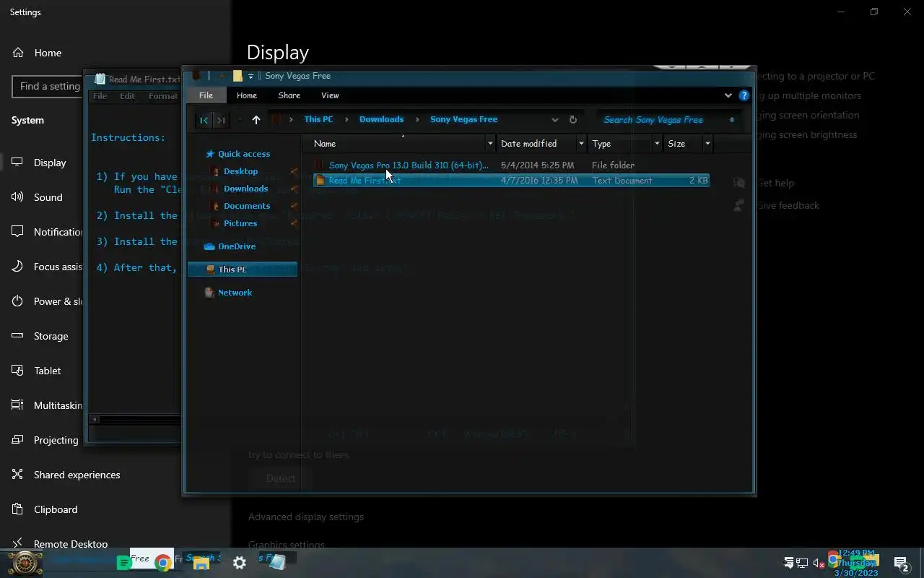The height and width of the screenshot is (578, 924).
Task: Click the OneDrive cloud icon in sidebar
Action: (209, 246)
